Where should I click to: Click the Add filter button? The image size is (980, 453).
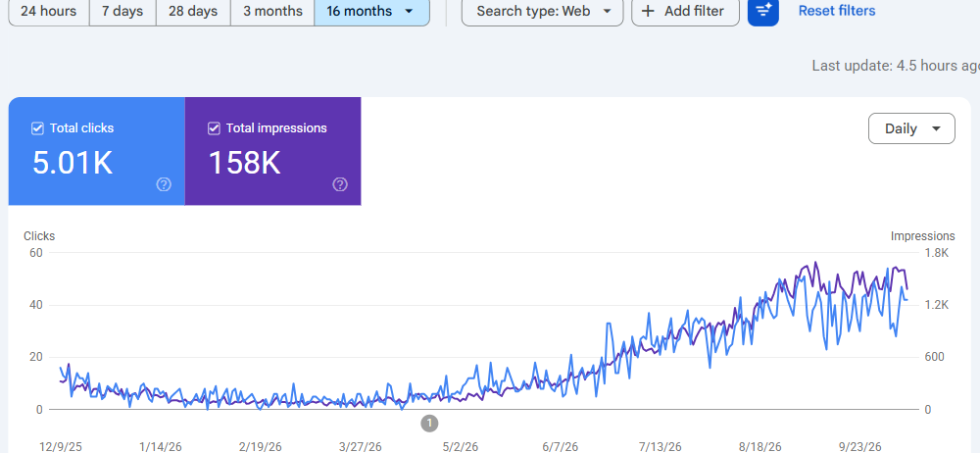[x=685, y=11]
